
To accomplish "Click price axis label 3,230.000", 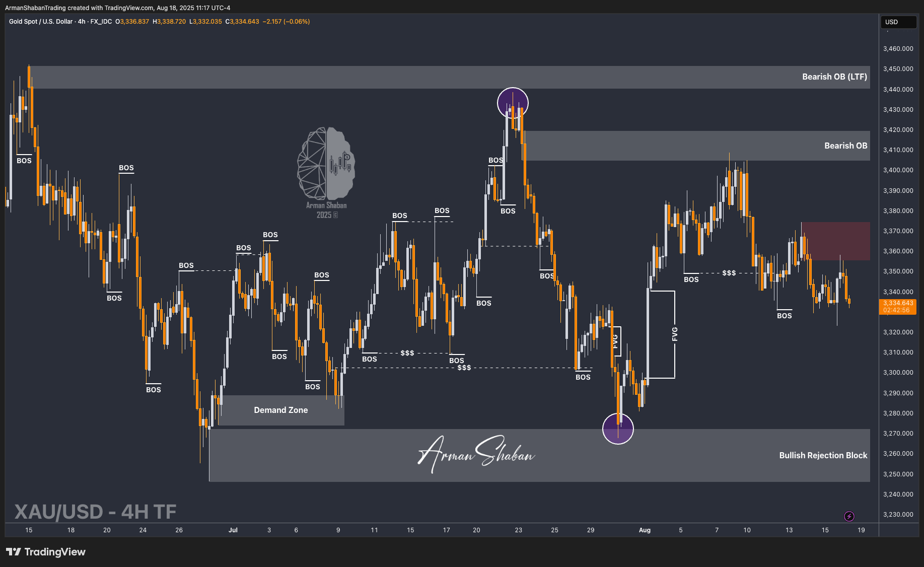I will click(x=898, y=515).
